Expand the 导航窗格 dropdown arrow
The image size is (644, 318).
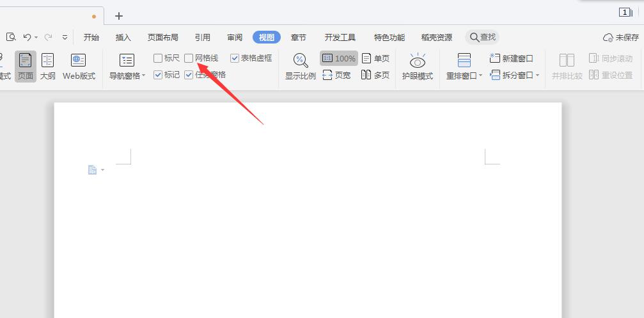click(x=143, y=76)
